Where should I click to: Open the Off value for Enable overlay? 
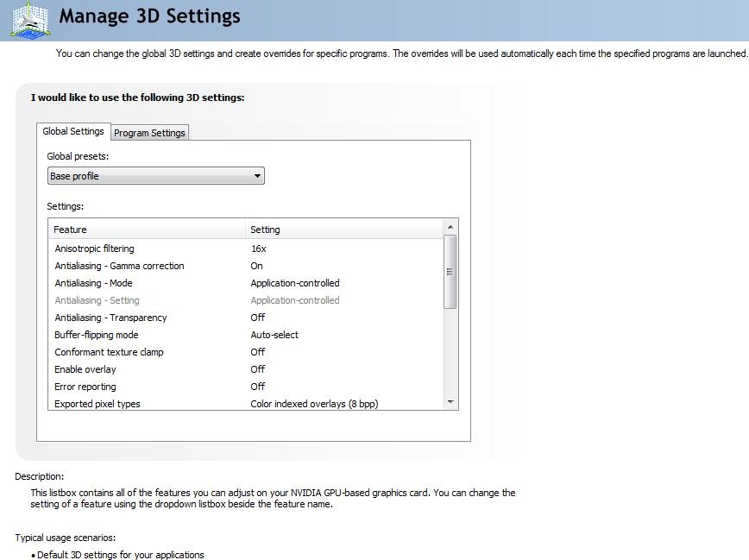tap(257, 368)
